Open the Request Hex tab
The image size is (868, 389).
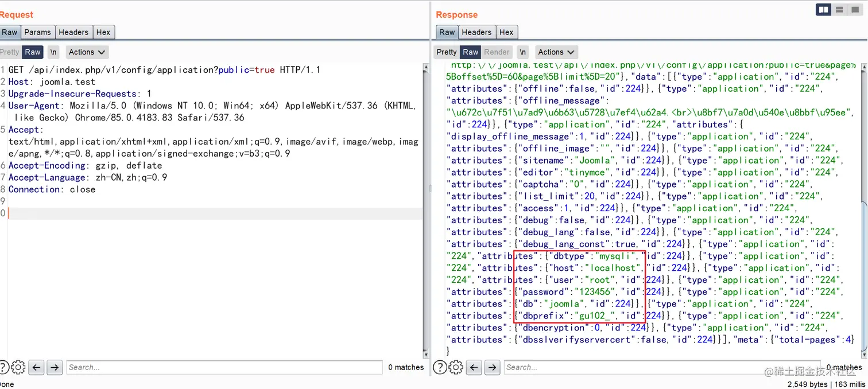[x=103, y=32]
